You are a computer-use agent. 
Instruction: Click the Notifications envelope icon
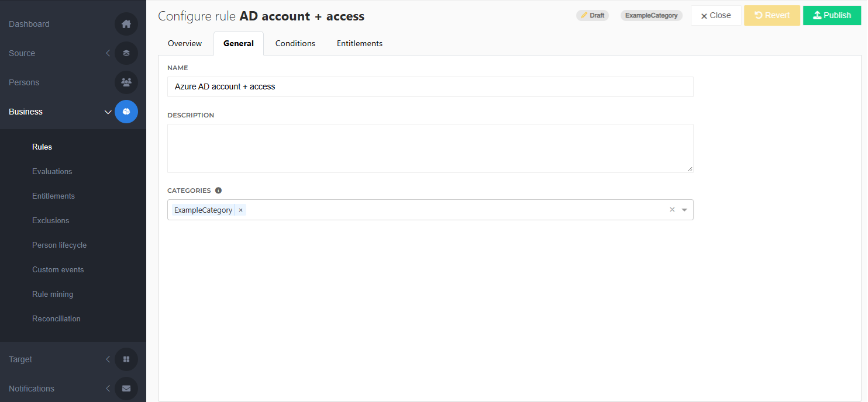click(x=126, y=389)
